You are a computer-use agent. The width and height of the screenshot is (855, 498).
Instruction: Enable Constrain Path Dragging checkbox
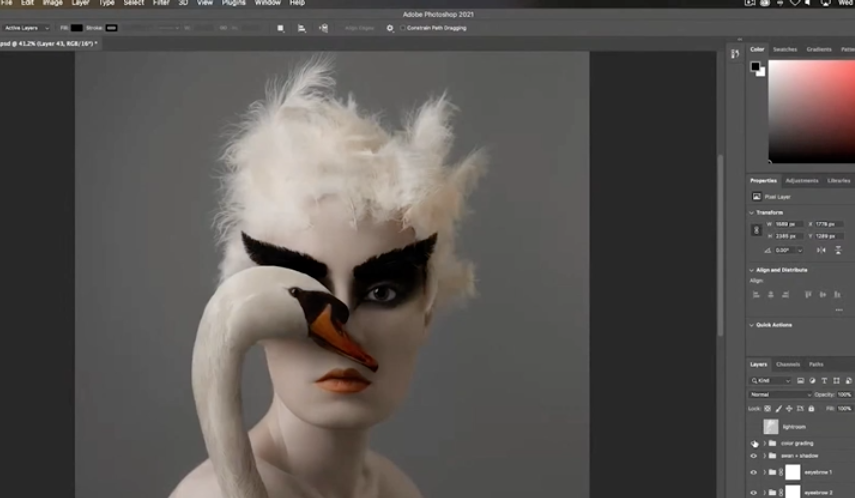(x=402, y=28)
